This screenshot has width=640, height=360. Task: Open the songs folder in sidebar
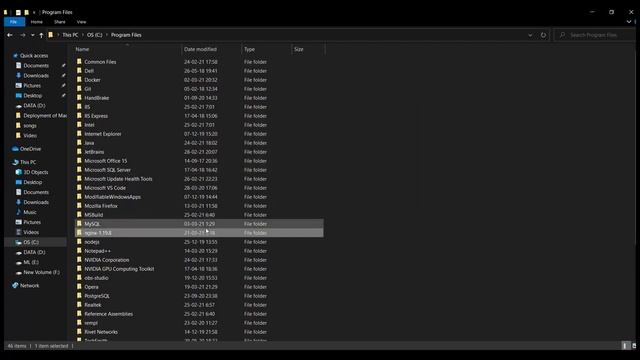[x=30, y=126]
